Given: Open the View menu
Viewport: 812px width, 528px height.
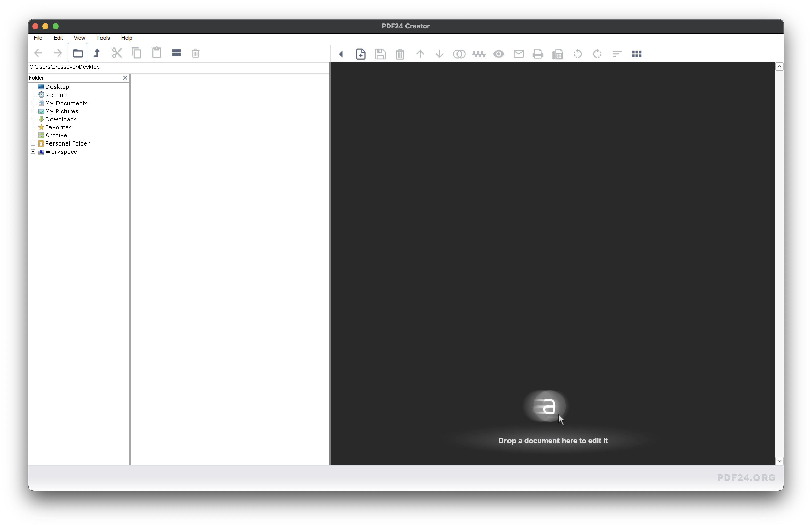Looking at the screenshot, I should [79, 38].
